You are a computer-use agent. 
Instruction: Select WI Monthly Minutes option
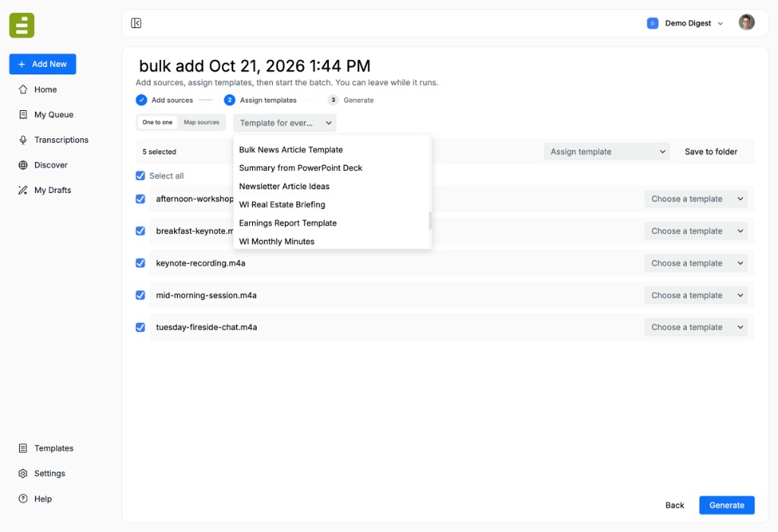tap(333, 241)
